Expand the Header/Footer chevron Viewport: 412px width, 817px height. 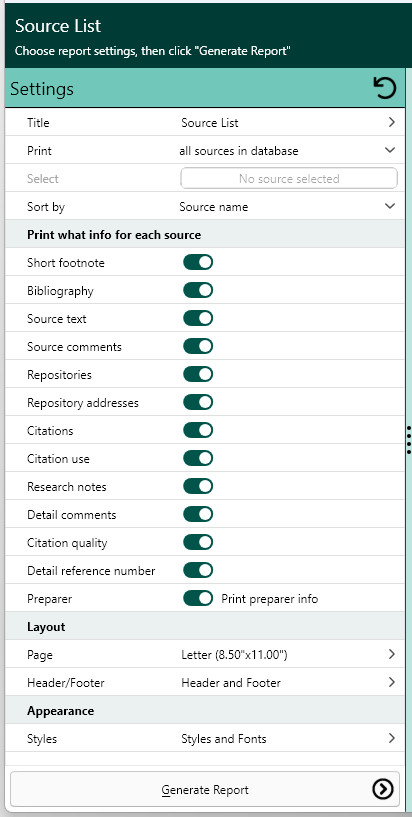click(392, 682)
